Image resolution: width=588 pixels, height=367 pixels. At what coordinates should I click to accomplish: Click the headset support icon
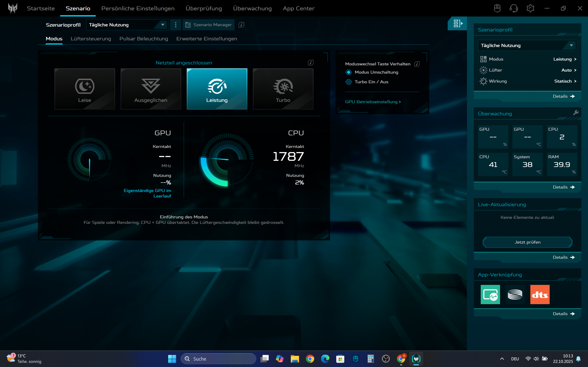[514, 8]
